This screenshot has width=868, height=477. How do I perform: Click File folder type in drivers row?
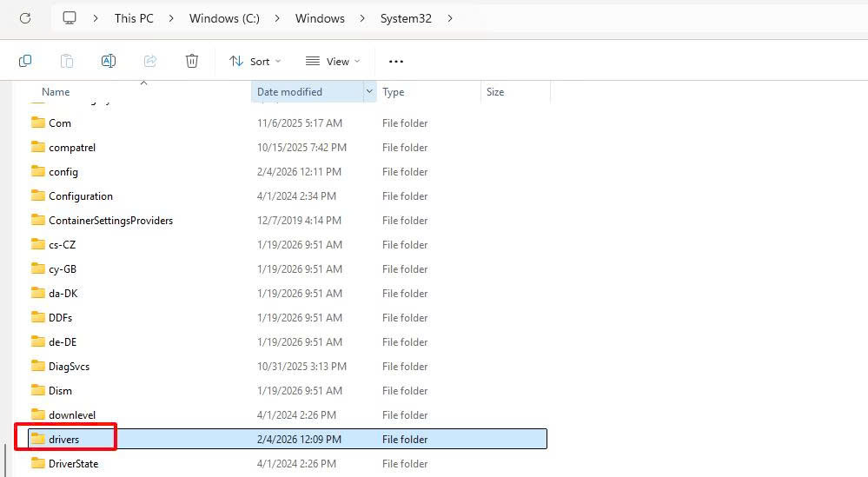405,440
